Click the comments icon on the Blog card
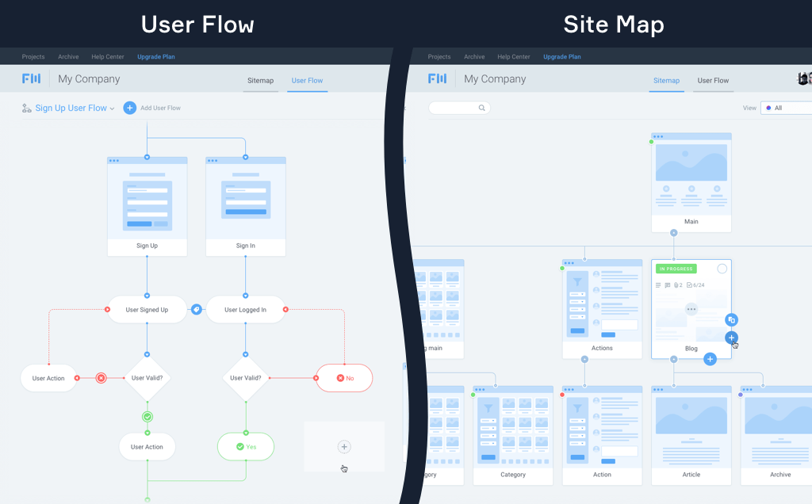 [x=667, y=284]
